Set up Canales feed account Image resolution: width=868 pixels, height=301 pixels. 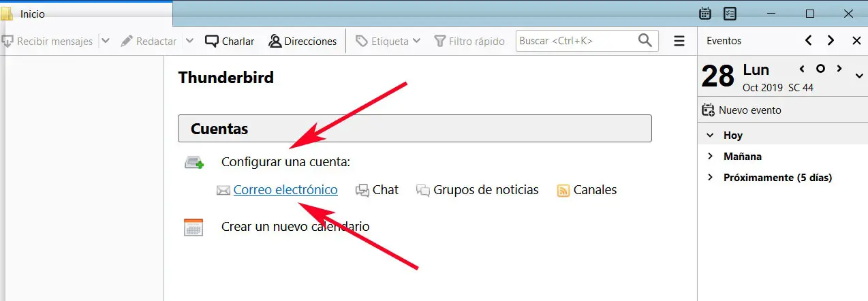(595, 190)
